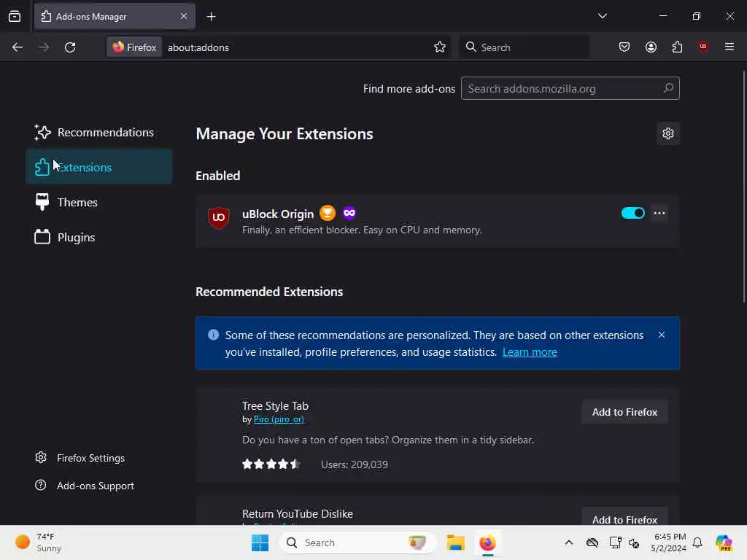Click the Tree Style Tab star rating
Screen dimensions: 747x560
click(271, 464)
